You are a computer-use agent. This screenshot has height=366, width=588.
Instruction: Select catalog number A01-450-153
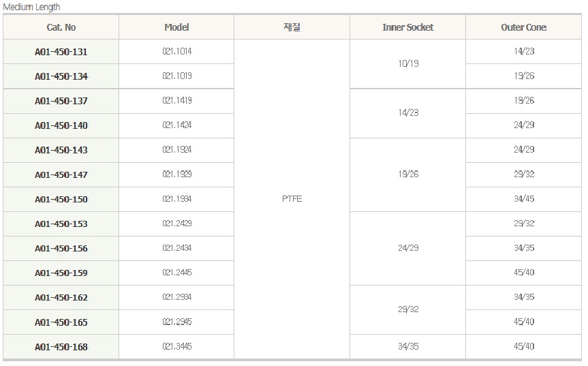(61, 224)
